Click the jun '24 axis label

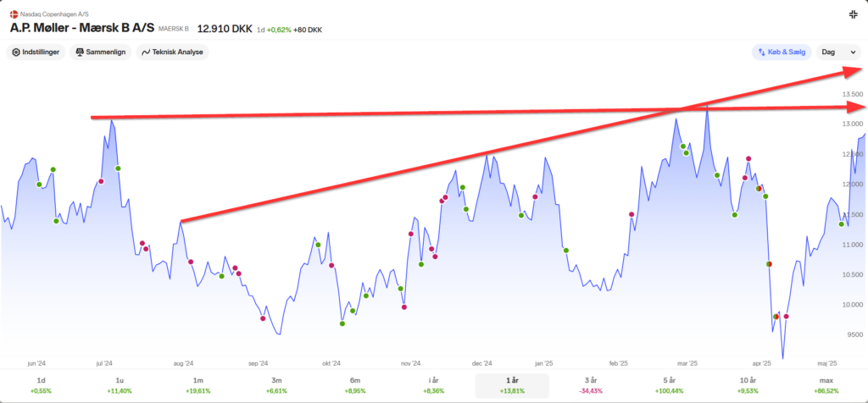coord(36,363)
